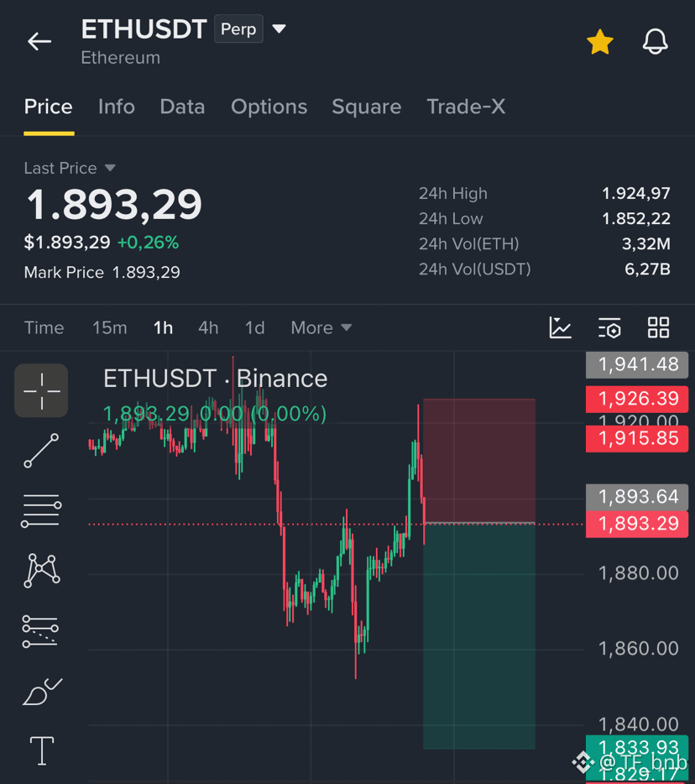Click the Ethereum subtitle text
The width and height of the screenshot is (695, 784).
coord(121,58)
